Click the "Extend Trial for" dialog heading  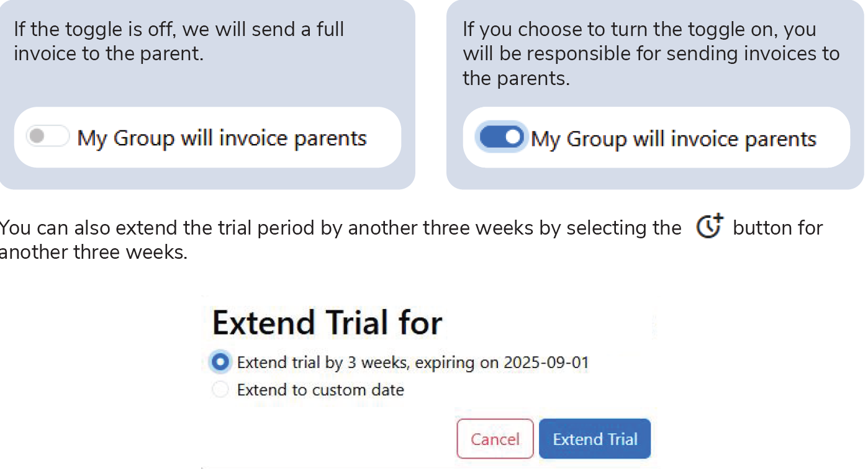327,323
